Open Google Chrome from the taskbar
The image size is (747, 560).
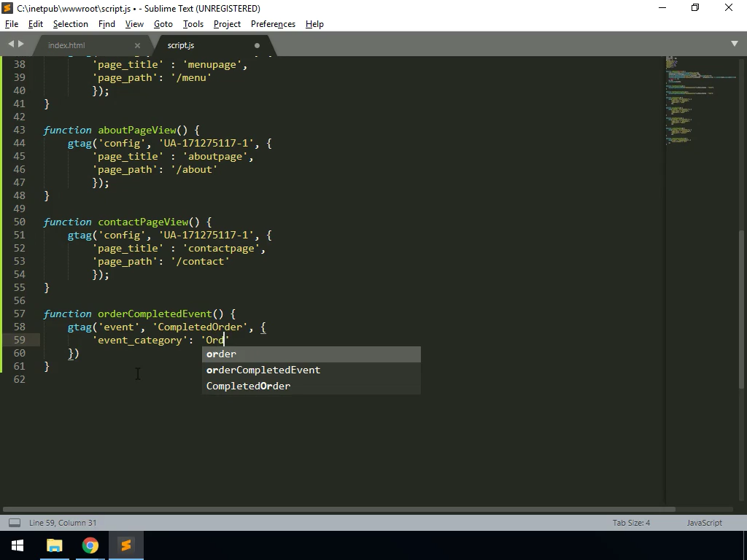point(90,545)
